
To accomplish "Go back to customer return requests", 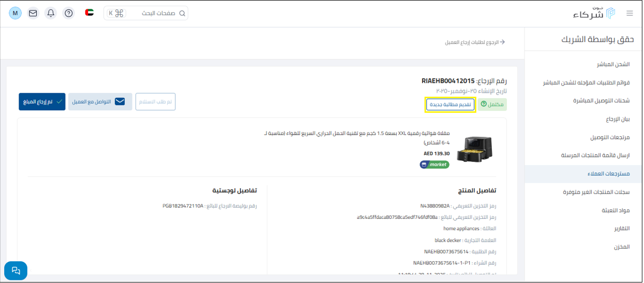I will [x=474, y=42].
